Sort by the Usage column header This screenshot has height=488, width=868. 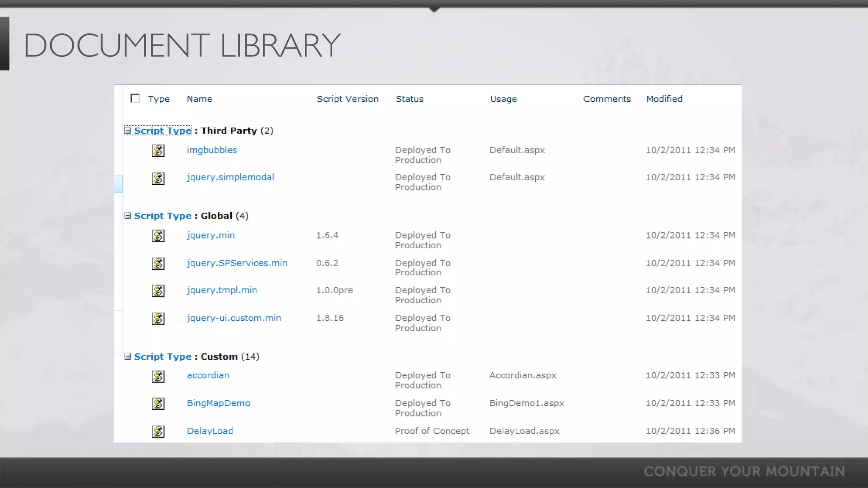504,99
